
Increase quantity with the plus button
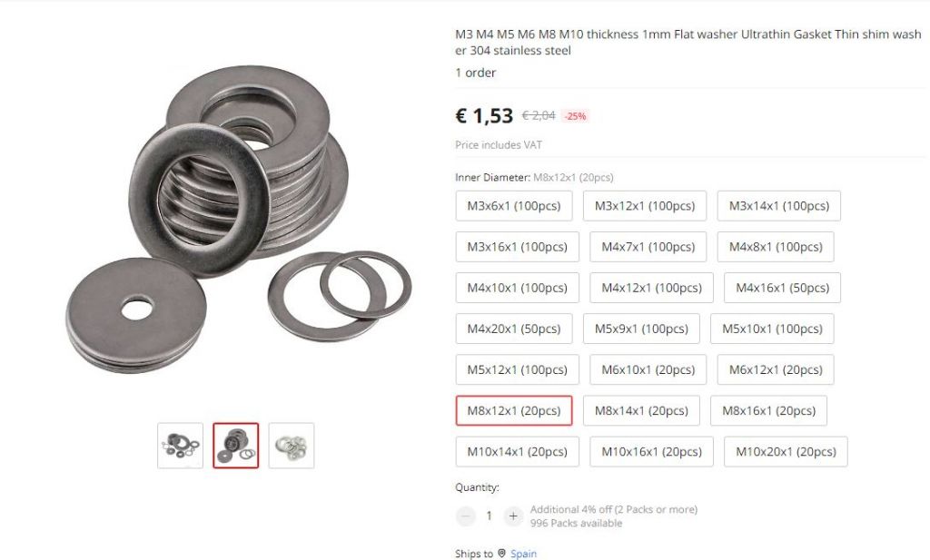[x=513, y=516]
